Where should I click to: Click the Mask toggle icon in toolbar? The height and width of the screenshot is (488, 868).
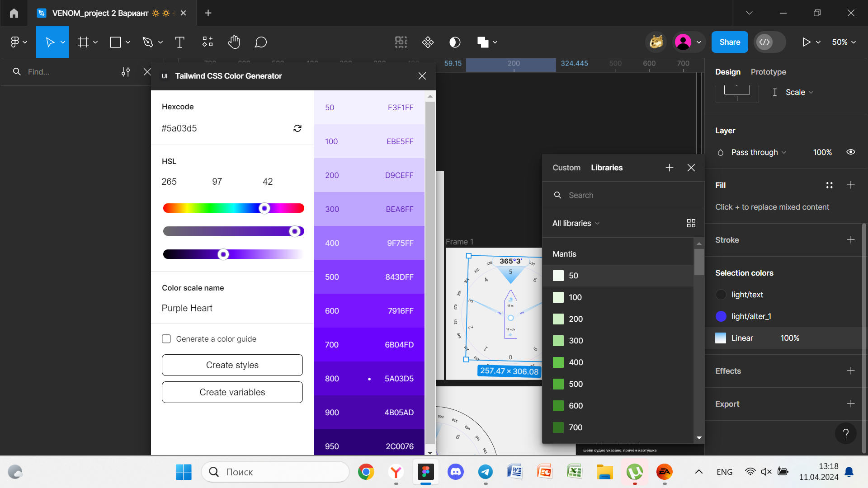pyautogui.click(x=455, y=42)
